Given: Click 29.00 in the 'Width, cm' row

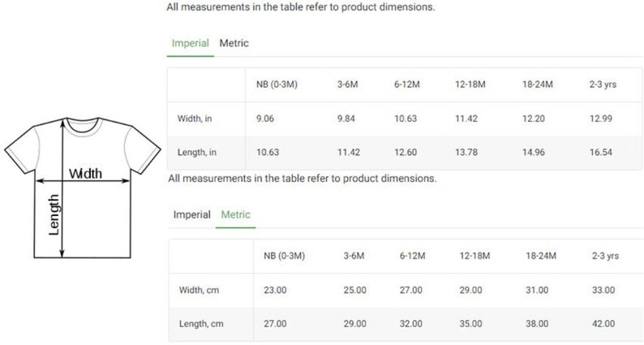Looking at the screenshot, I should (470, 291).
